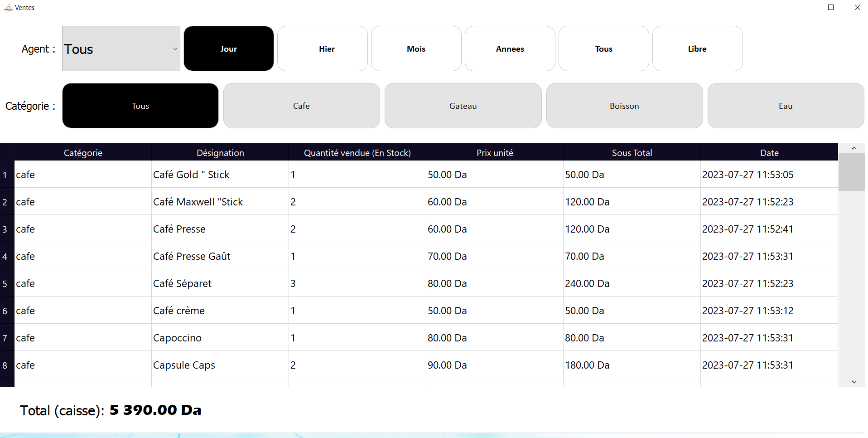868x438 pixels.
Task: Click the Tous period button
Action: (603, 49)
